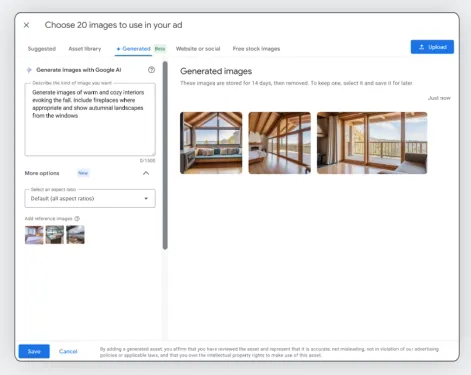Click the New badge beside More options
This screenshot has height=375, width=471.
pos(83,173)
